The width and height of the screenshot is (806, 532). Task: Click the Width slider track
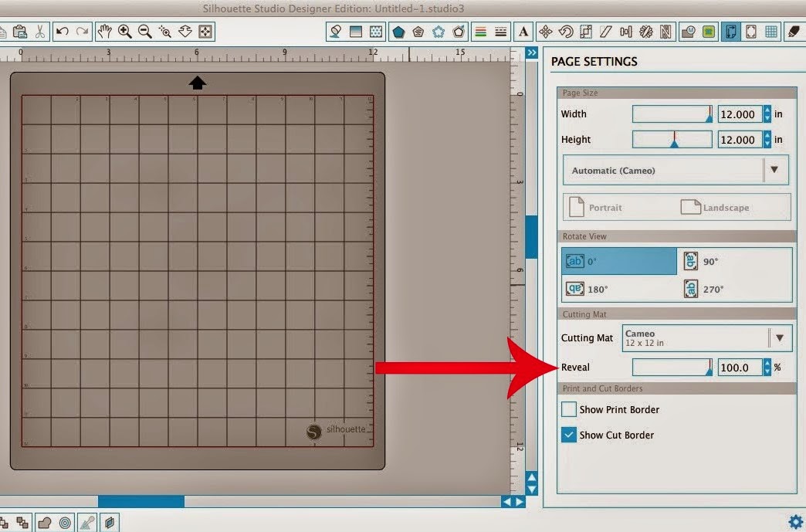672,114
